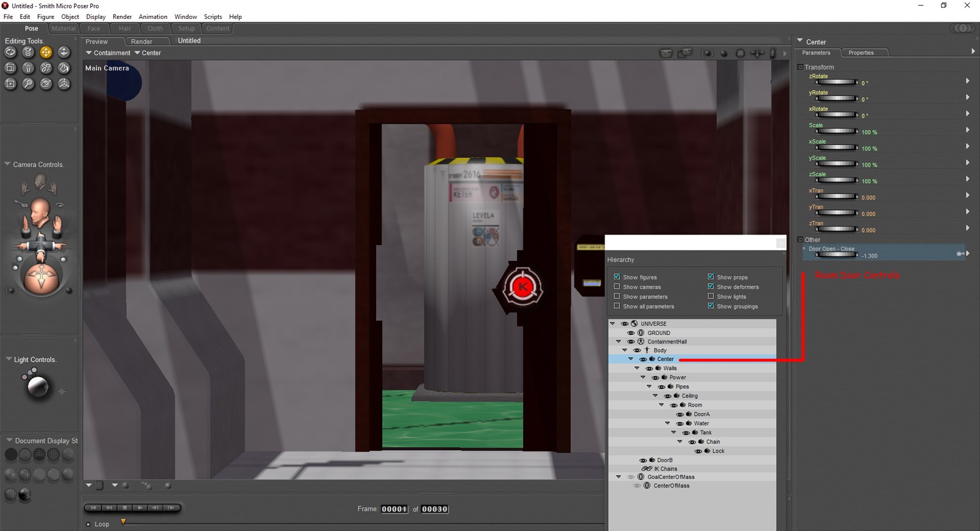Switch to the Material room tab
The height and width of the screenshot is (531, 980).
coord(64,28)
